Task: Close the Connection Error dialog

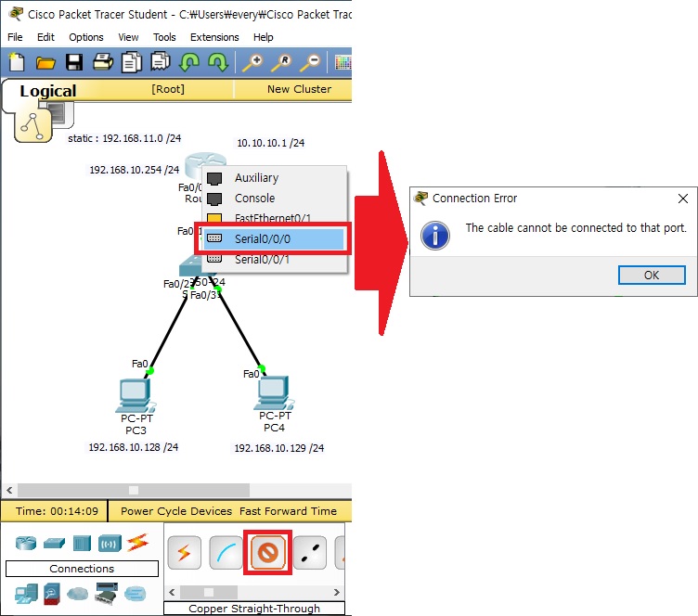Action: (683, 199)
